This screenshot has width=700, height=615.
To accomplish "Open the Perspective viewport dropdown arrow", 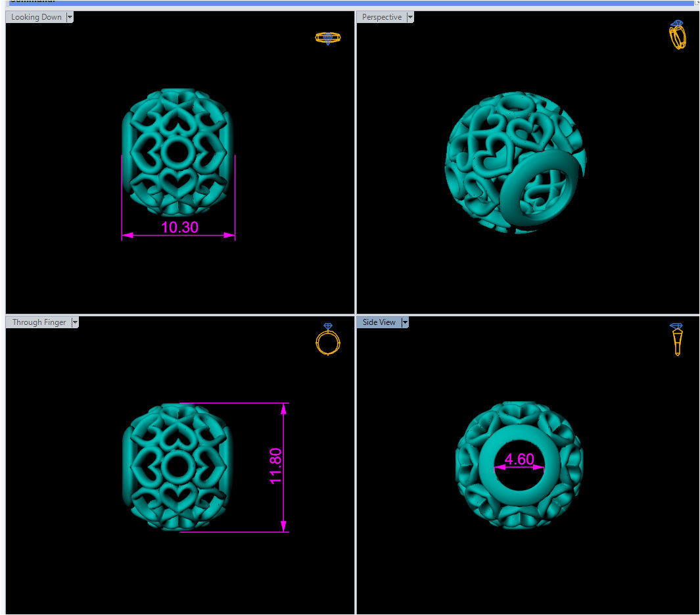I will point(410,17).
